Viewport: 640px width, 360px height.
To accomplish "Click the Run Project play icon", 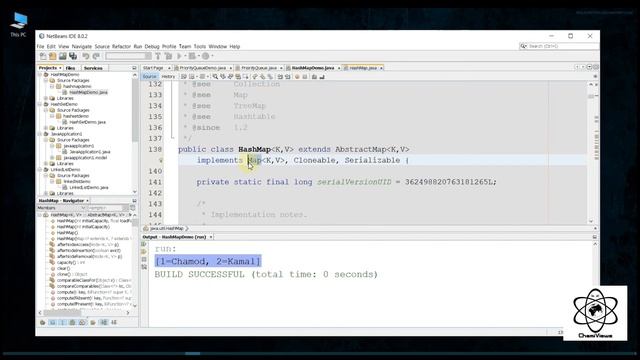I will point(179,56).
